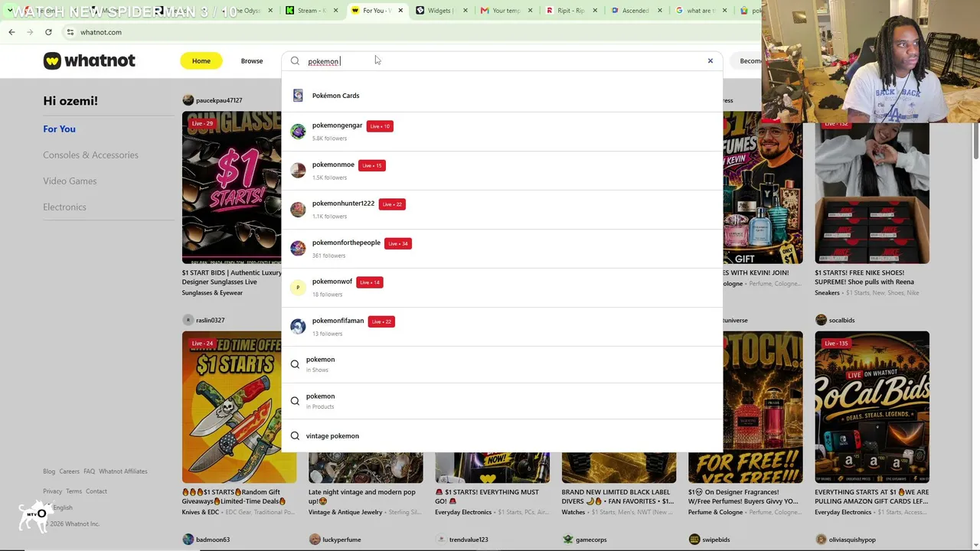Open the Browse tab on Whatnot
Viewport: 980px width, 551px height.
252,60
